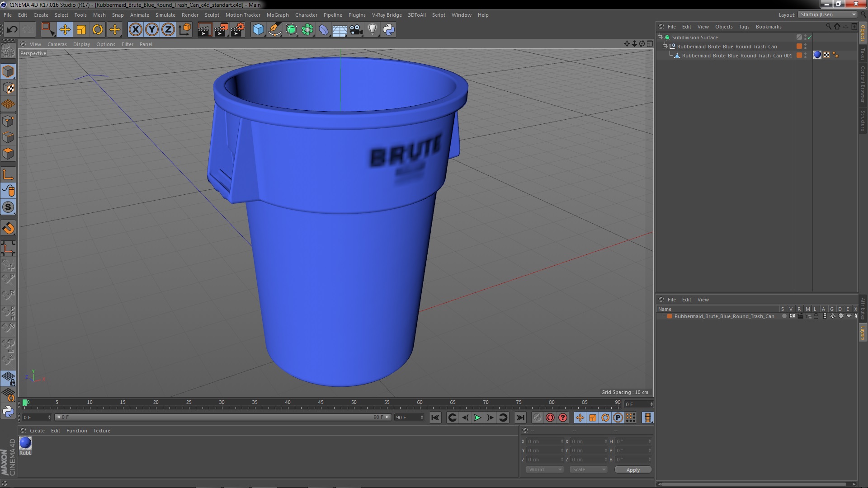The width and height of the screenshot is (868, 488).
Task: Go to end of animation
Action: (520, 418)
